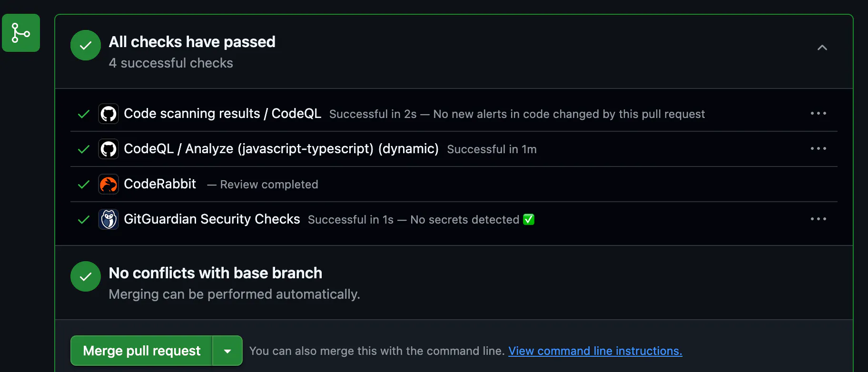868x372 pixels.
Task: Click the green merge branch icon
Action: tap(21, 33)
